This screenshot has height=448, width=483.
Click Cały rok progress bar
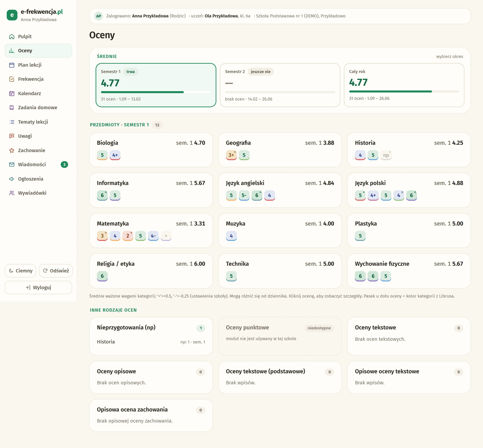click(x=404, y=91)
